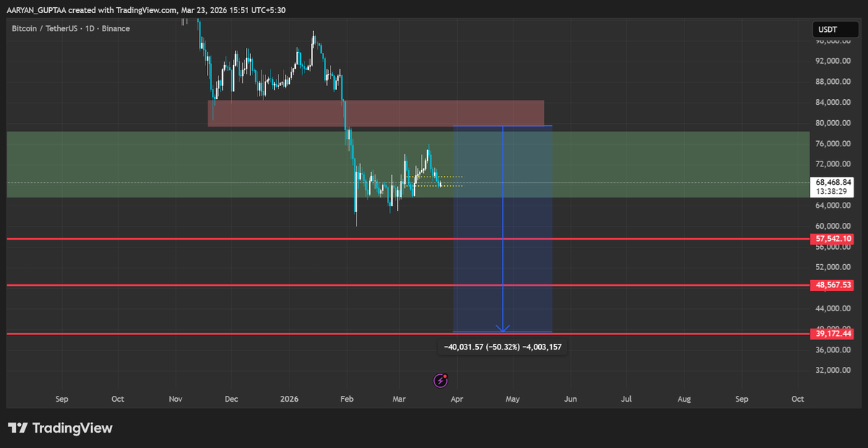Click the Nov label on time axis
This screenshot has height=448, width=868.
(x=176, y=399)
